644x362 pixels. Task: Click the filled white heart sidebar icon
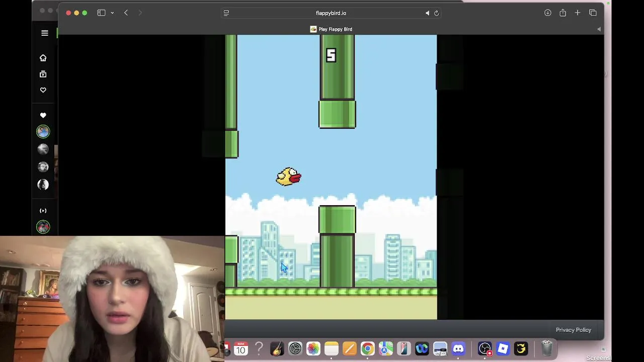(x=43, y=115)
